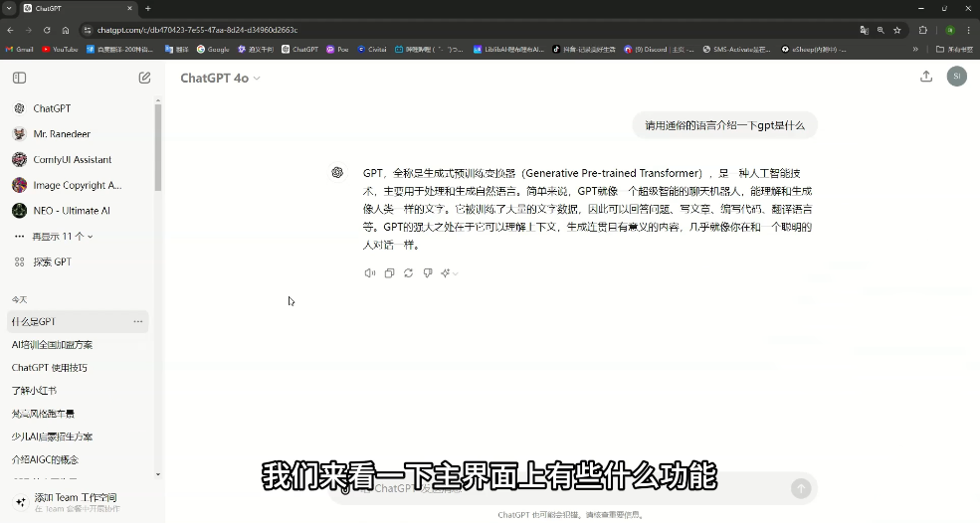Viewport: 980px width, 523px height.
Task: Open options menu for 什么是GPT chat
Action: [x=138, y=321]
